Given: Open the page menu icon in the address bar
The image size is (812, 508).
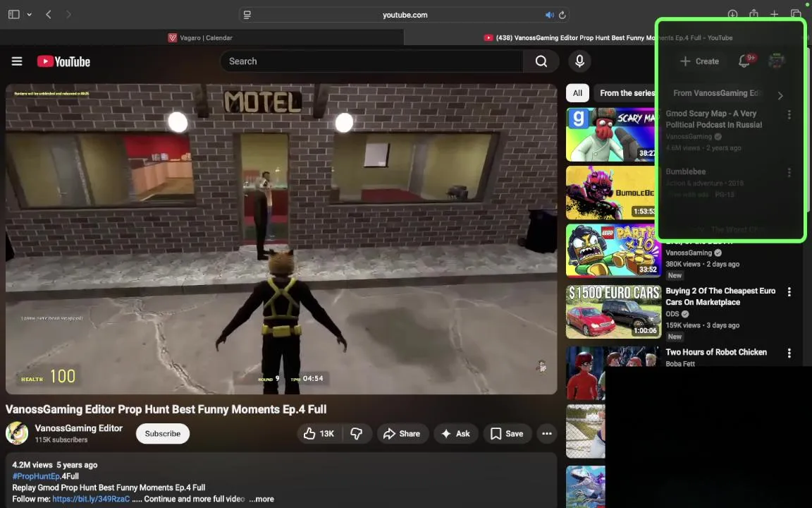Looking at the screenshot, I should click(247, 15).
